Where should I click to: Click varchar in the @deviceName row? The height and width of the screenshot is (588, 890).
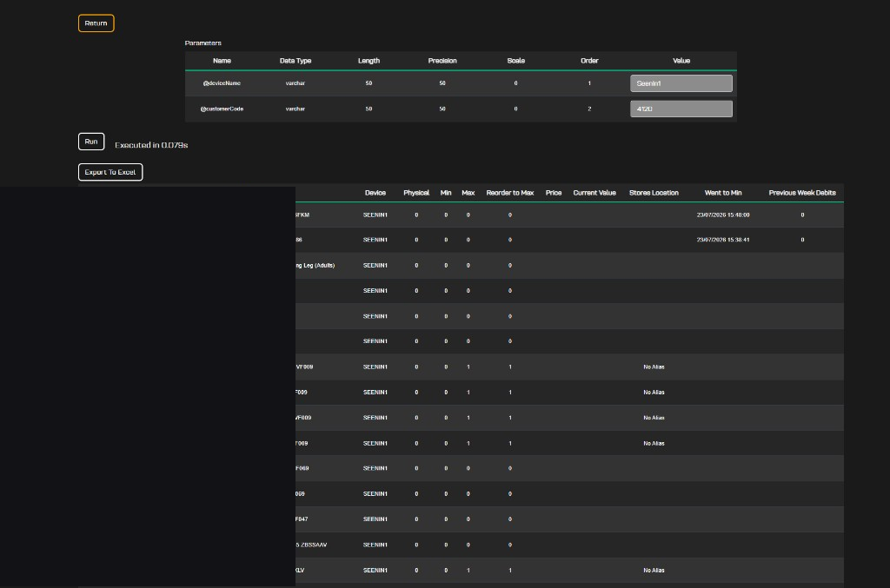click(x=296, y=83)
